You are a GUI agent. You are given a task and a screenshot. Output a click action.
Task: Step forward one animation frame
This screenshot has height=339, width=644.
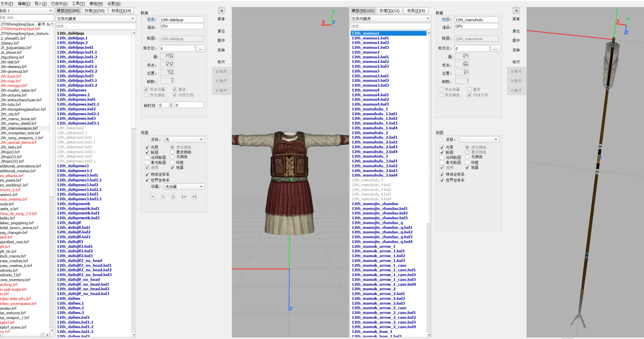tap(194, 196)
